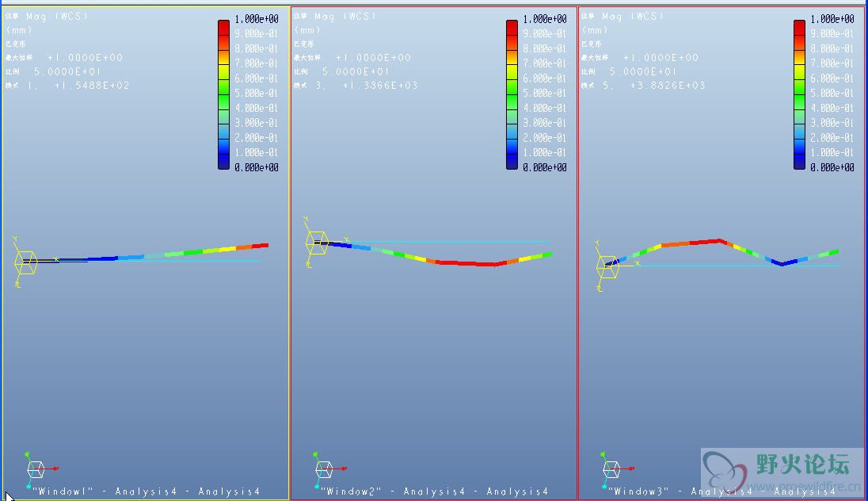Click the orientation triad icon in Window3

click(x=617, y=469)
